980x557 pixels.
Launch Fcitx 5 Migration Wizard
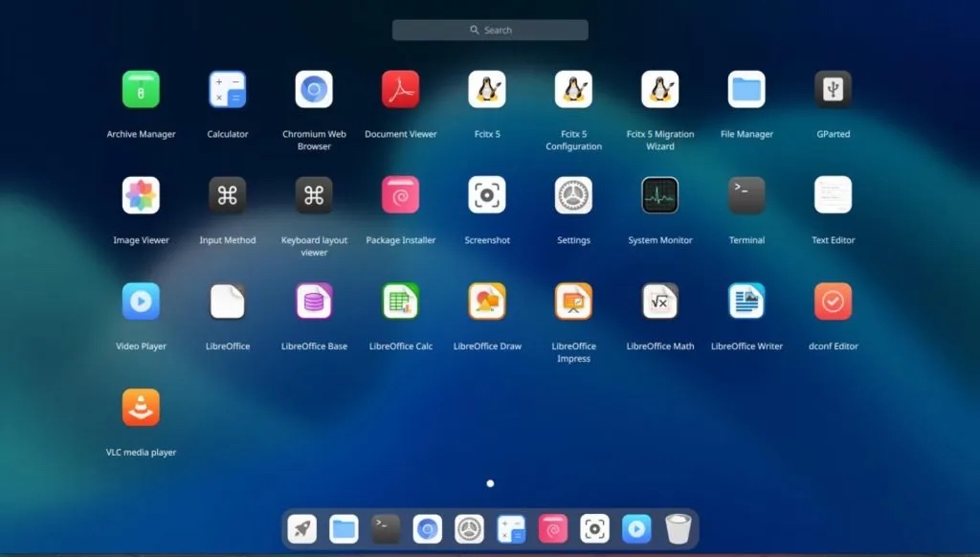[x=659, y=90]
